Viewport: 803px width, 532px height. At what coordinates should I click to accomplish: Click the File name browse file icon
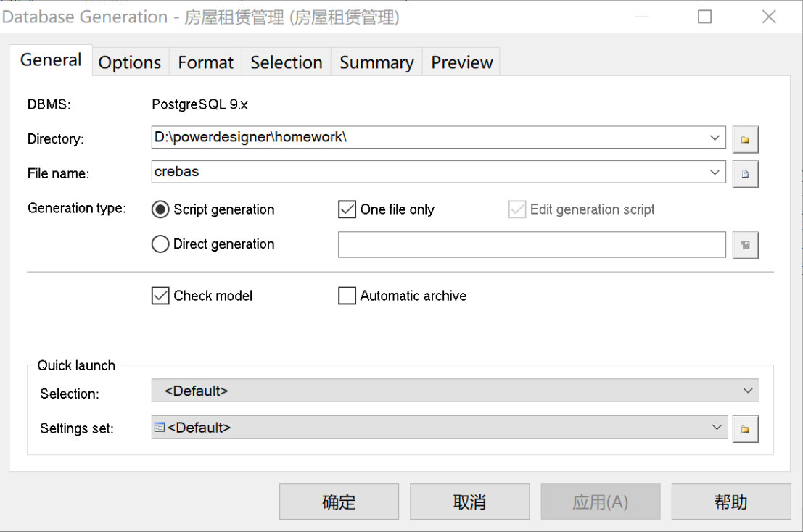[745, 174]
